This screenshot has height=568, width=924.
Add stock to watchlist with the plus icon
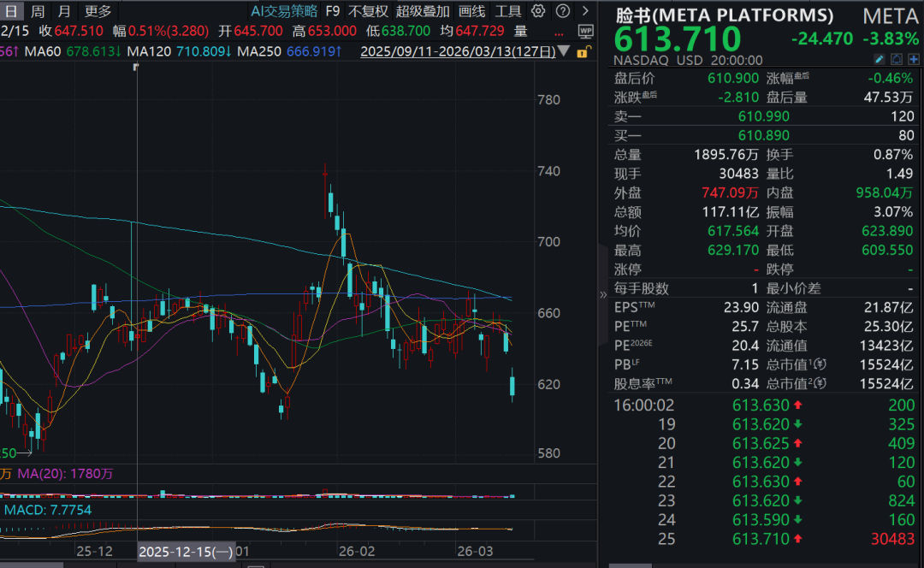[914, 59]
